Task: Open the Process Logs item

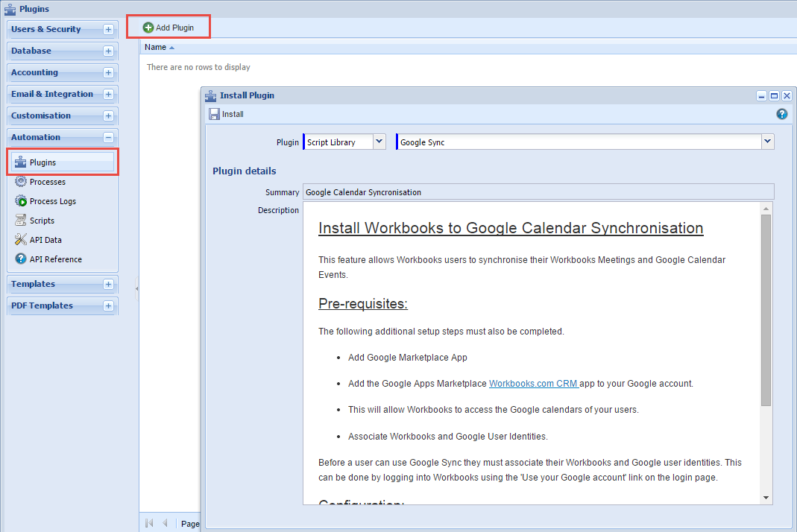Action: tap(53, 201)
